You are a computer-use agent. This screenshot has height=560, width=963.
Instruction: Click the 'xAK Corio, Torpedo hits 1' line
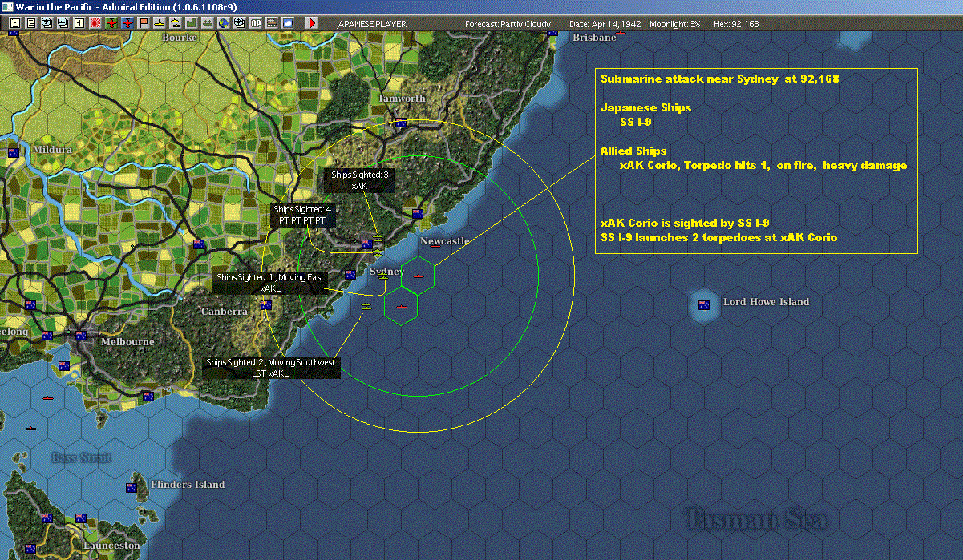pyautogui.click(x=763, y=165)
